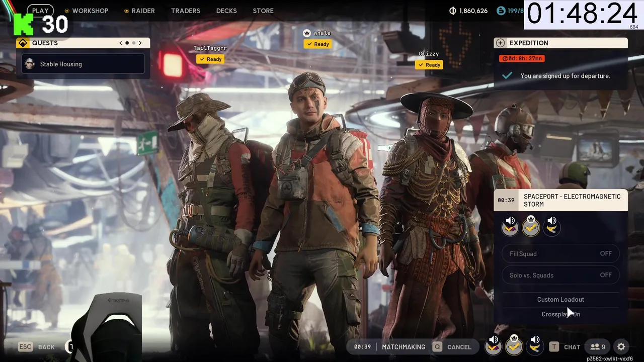Image resolution: width=644 pixels, height=362 pixels.
Task: Click the BACK button
Action: pos(46,347)
